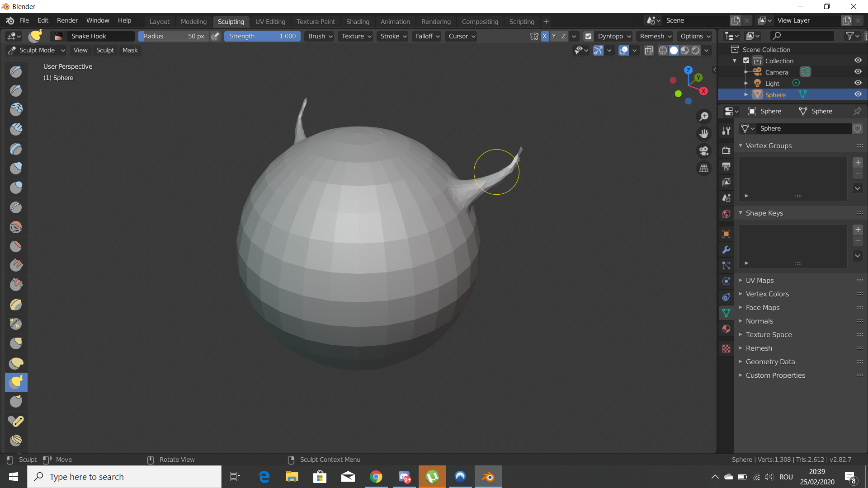Switch to the Shading workspace tab

point(357,21)
